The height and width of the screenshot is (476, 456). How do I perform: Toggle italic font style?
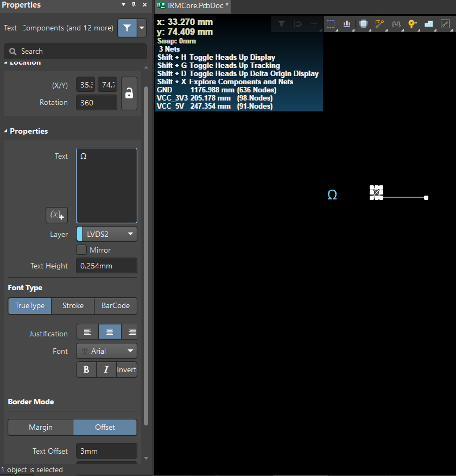106,369
